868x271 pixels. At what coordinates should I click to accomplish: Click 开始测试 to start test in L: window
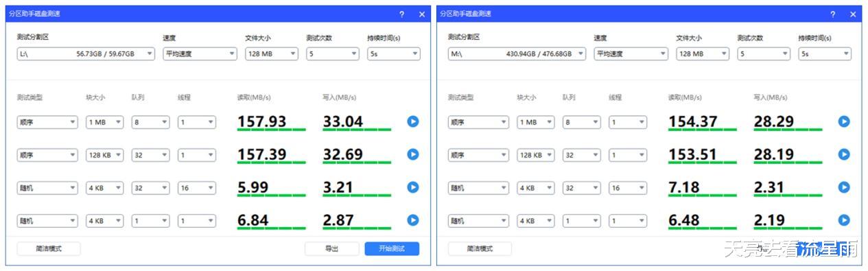(x=392, y=249)
